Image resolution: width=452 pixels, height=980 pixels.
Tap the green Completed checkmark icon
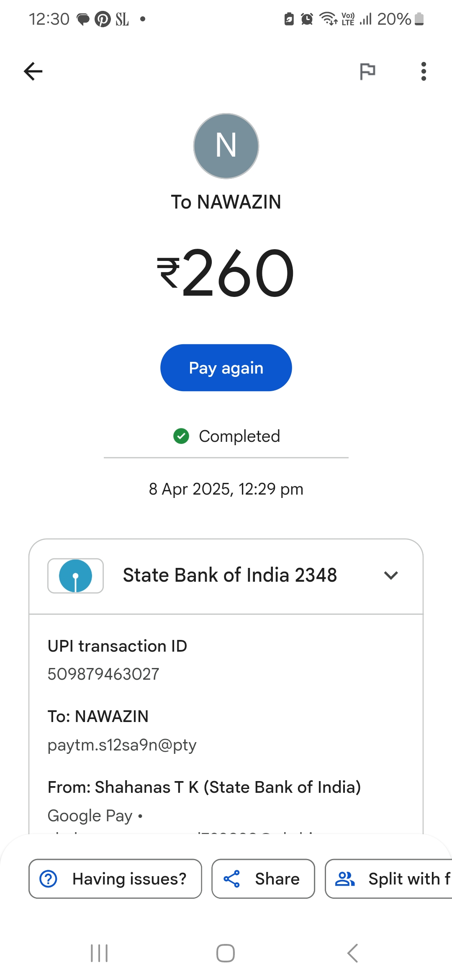(181, 436)
